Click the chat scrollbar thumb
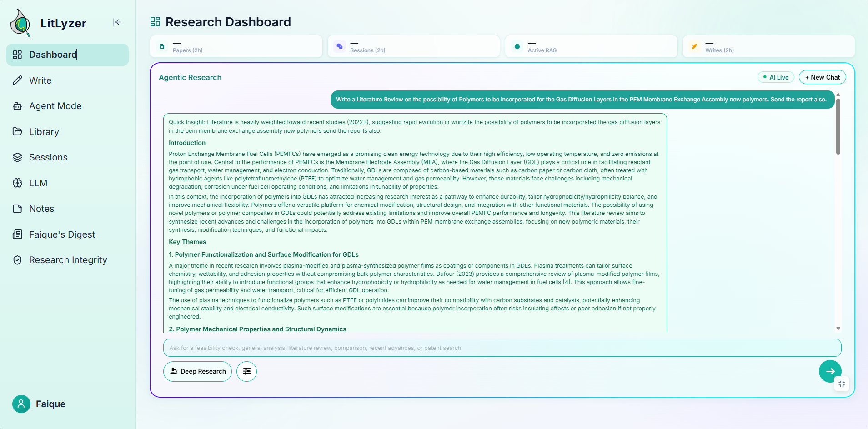 pyautogui.click(x=838, y=126)
